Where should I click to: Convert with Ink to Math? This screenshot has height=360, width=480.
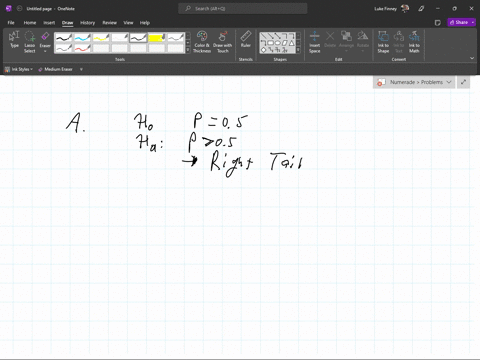(x=414, y=42)
